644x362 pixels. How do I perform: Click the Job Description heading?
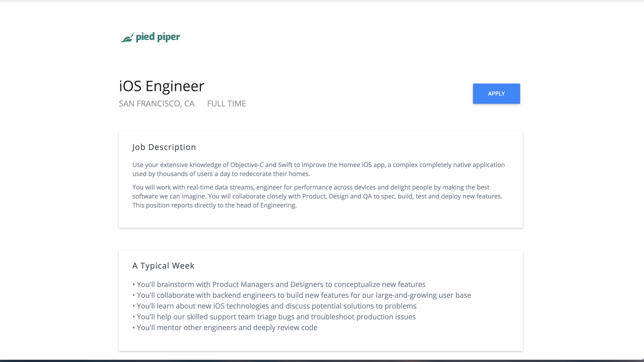[x=164, y=147]
